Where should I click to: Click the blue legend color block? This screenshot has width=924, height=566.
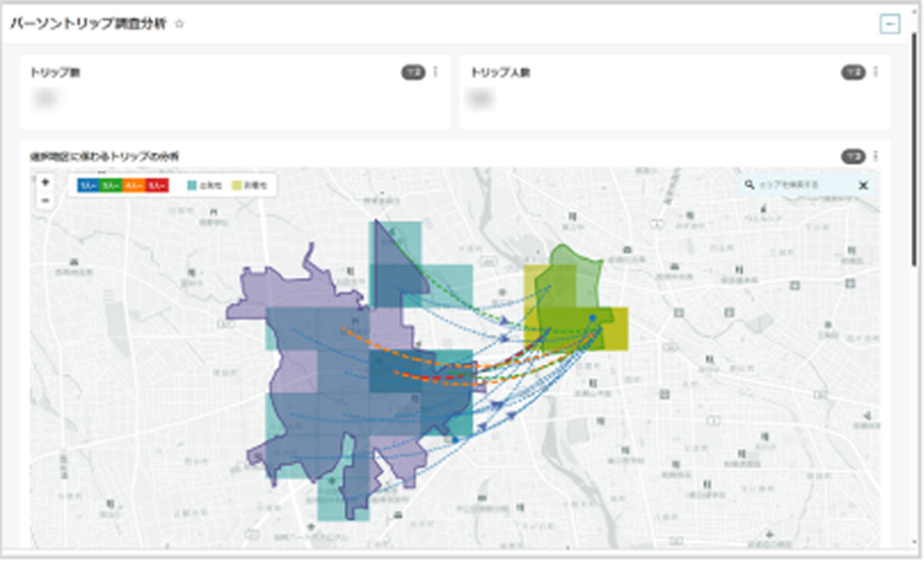[x=89, y=186]
